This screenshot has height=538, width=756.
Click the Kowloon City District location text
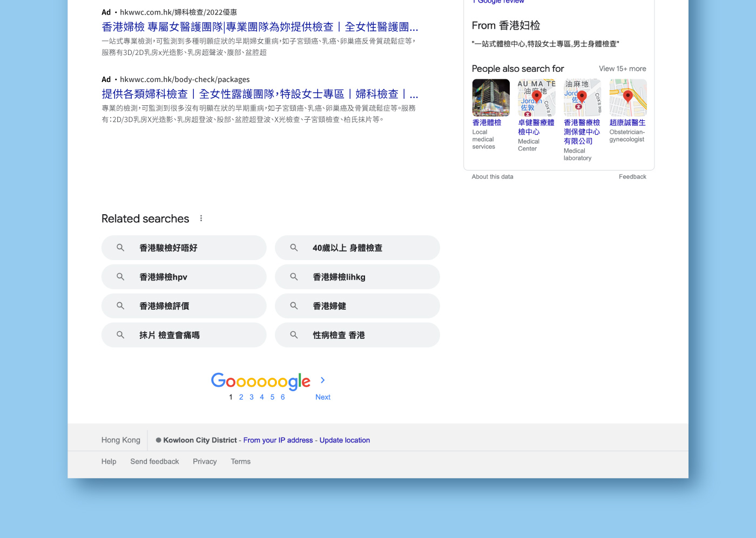click(x=200, y=440)
